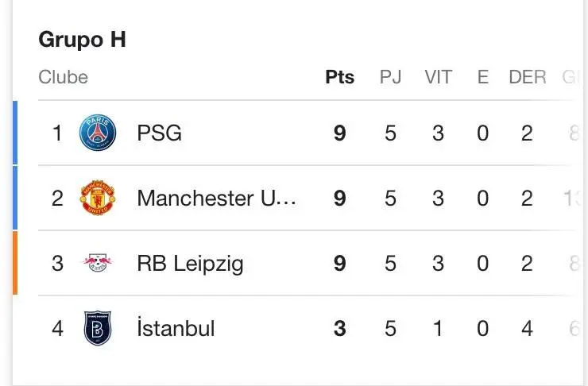Click the PJ column header
Viewport: 588px width, 386px height.
[390, 77]
